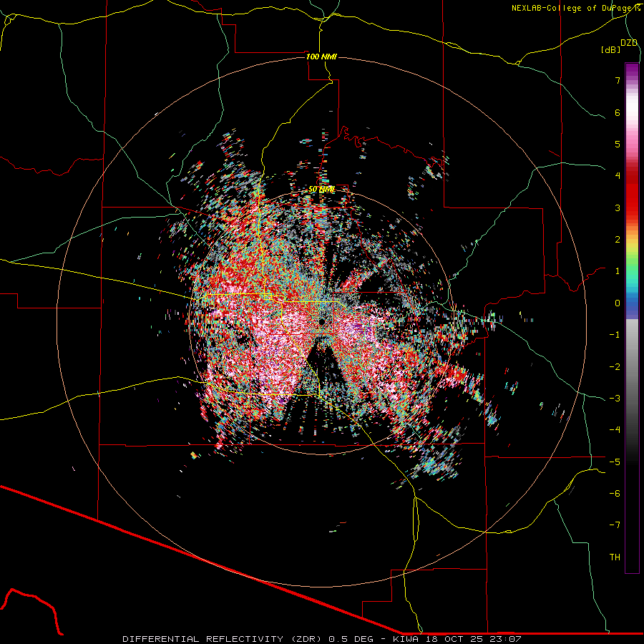This screenshot has height=644, width=644.
Task: Select the 4 label on the color scale
Action: (x=618, y=176)
